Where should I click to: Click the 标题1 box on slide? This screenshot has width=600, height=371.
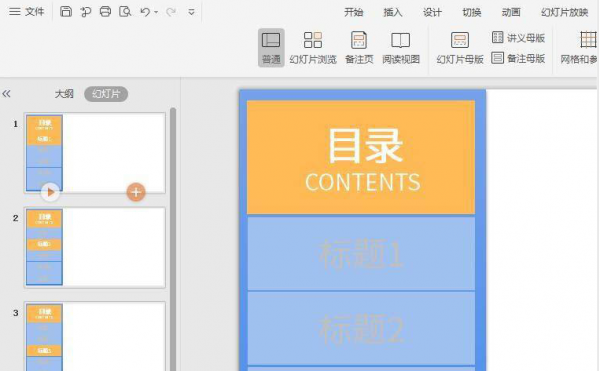(361, 253)
